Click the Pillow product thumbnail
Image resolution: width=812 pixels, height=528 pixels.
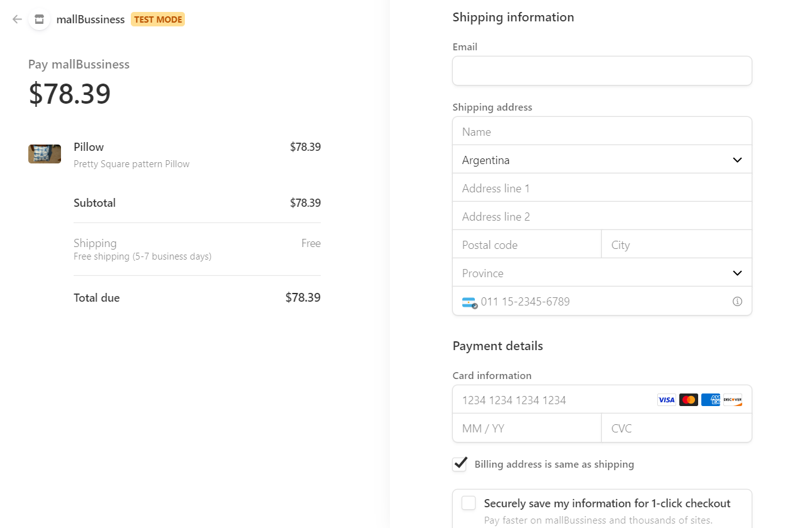point(45,154)
